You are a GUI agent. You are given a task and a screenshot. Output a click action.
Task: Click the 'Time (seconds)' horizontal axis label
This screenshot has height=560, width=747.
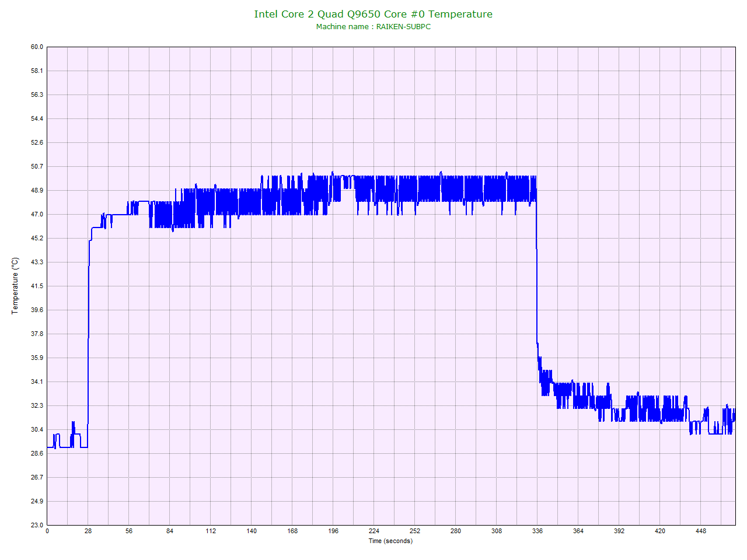pos(390,541)
